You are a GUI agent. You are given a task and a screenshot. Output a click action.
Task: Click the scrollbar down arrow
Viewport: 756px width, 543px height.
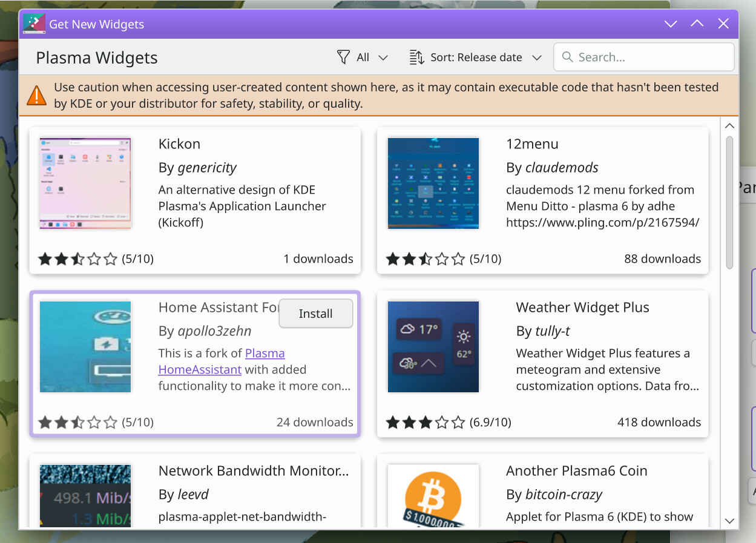click(729, 521)
